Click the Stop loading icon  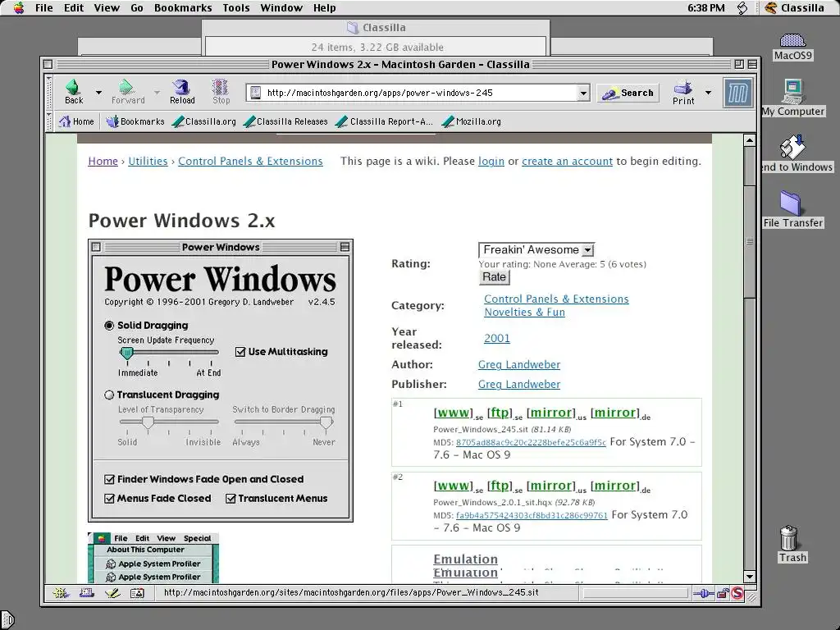coord(220,87)
